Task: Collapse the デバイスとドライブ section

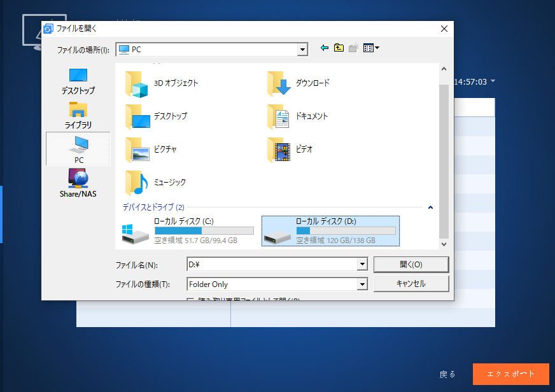Action: (x=430, y=207)
